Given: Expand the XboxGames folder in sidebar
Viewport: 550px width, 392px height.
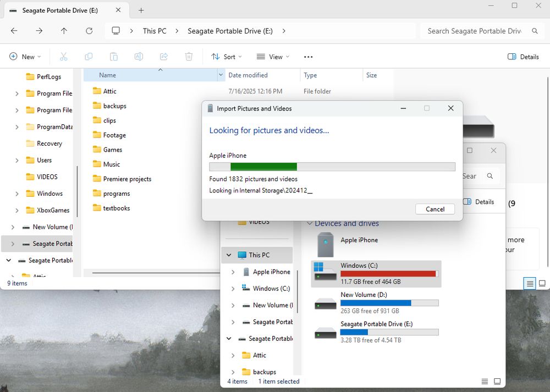Looking at the screenshot, I should [17, 211].
